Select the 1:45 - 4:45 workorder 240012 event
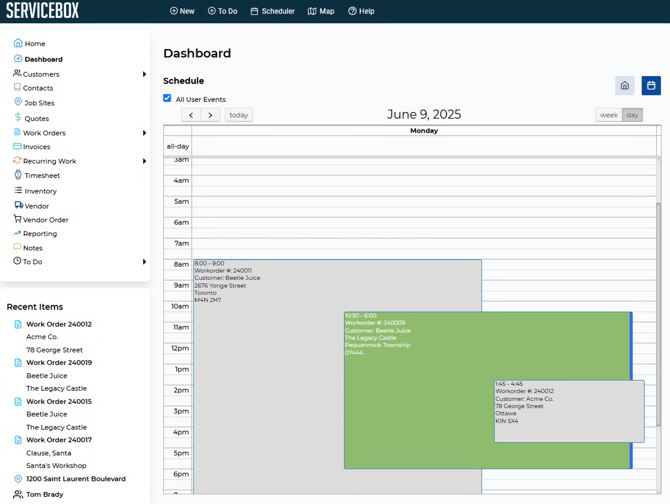This screenshot has height=504, width=670. tap(569, 411)
